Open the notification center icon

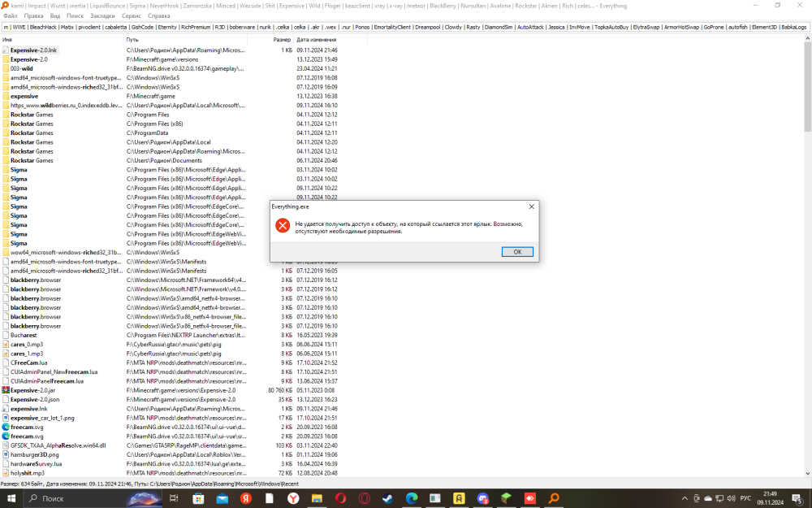(x=797, y=498)
